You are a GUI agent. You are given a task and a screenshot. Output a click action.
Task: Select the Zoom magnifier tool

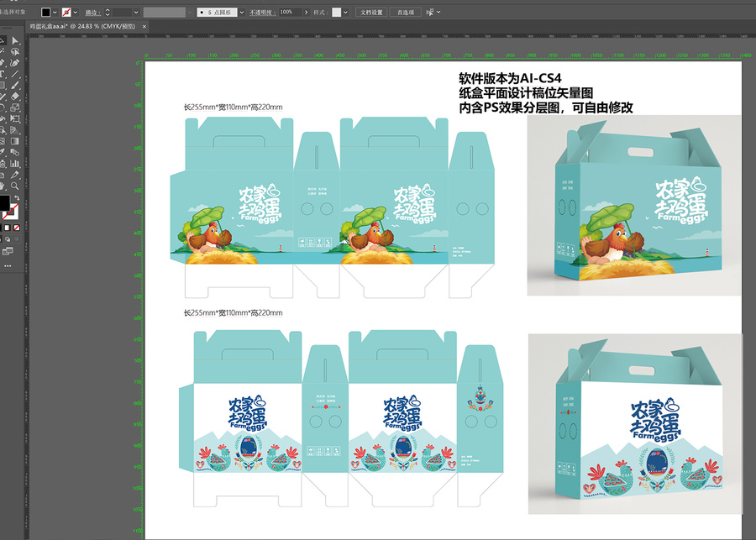pos(15,186)
